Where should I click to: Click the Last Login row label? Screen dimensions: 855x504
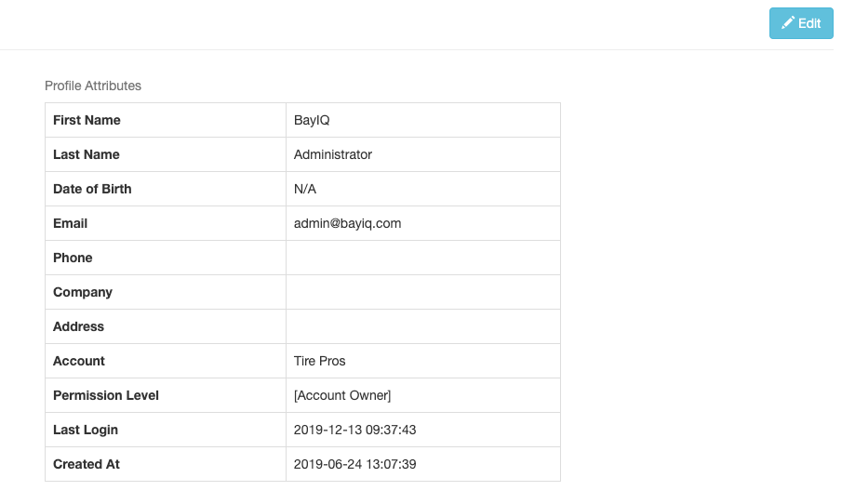tap(85, 430)
